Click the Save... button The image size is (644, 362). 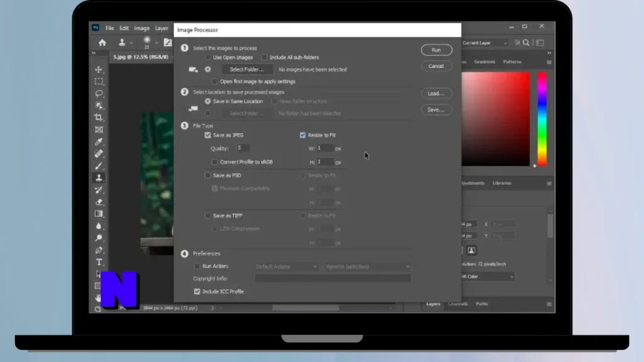point(436,110)
